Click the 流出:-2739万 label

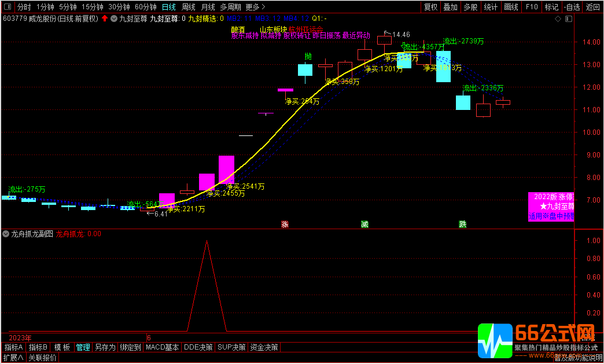point(463,41)
